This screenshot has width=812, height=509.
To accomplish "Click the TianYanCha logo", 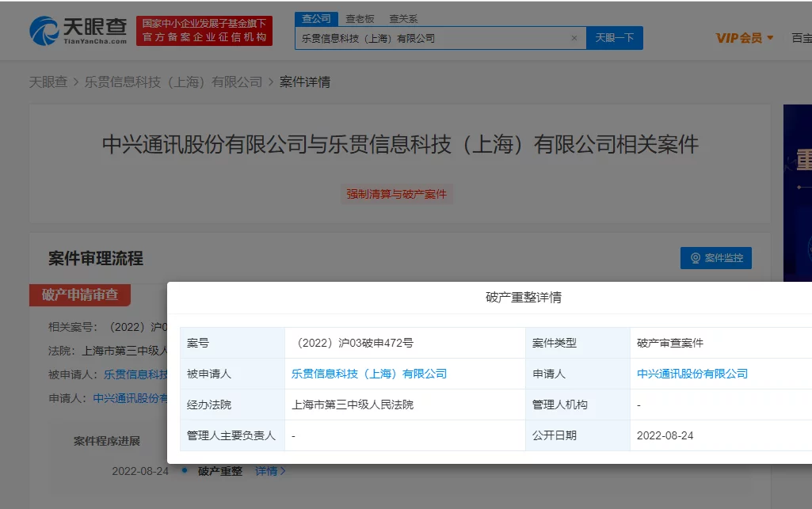I will (x=78, y=31).
